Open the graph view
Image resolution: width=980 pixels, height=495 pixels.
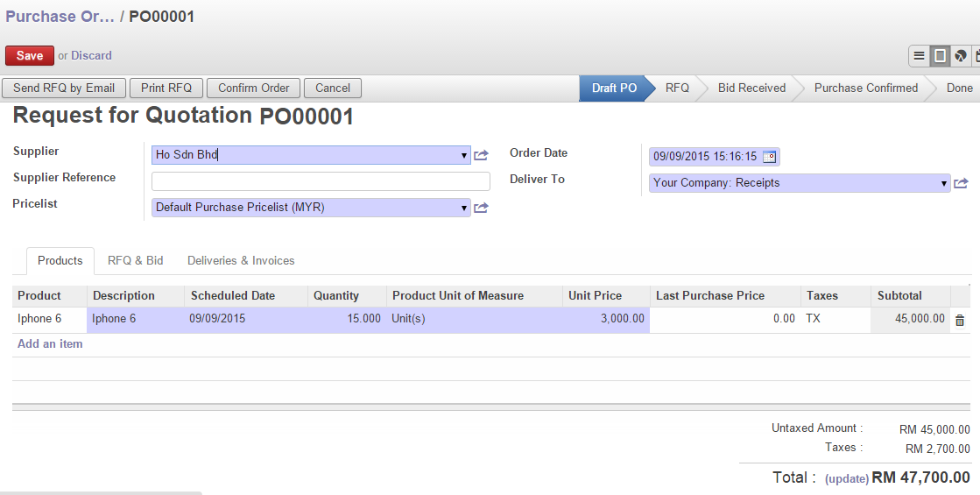[x=961, y=56]
